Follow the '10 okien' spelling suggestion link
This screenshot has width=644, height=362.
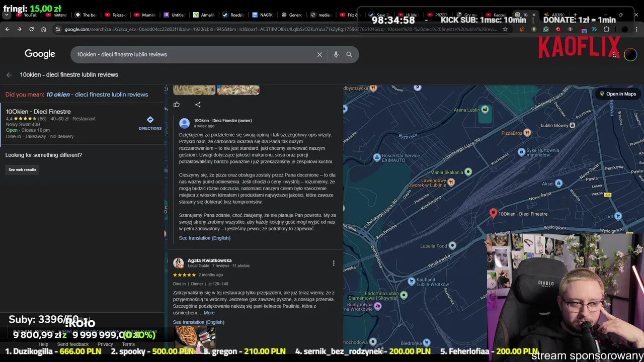click(97, 95)
